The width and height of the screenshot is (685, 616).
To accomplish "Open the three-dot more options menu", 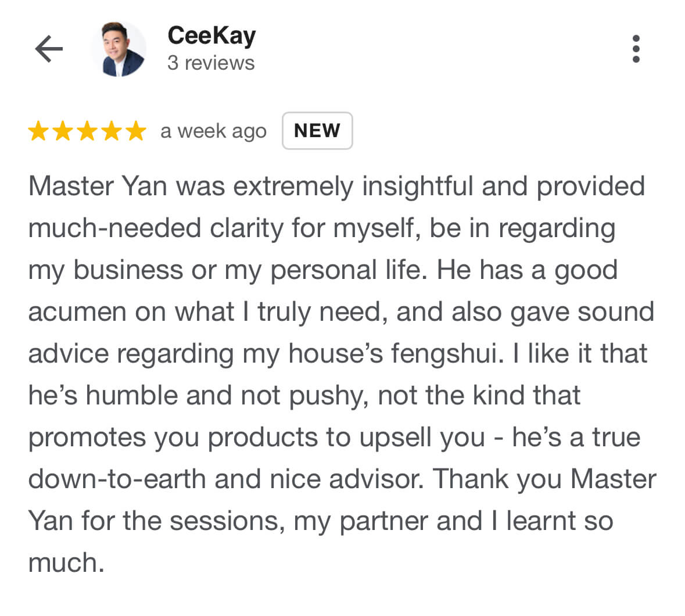I will (636, 49).
